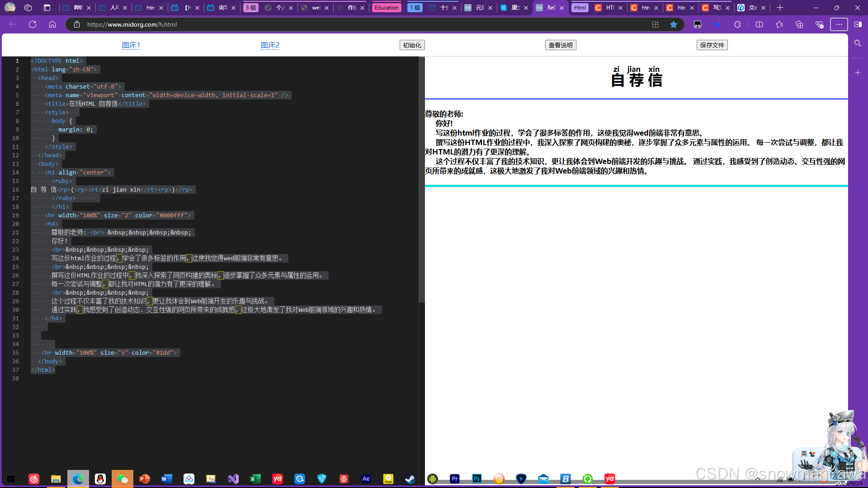
Task: Click the code editor vertical scrollbar
Action: coord(421,181)
